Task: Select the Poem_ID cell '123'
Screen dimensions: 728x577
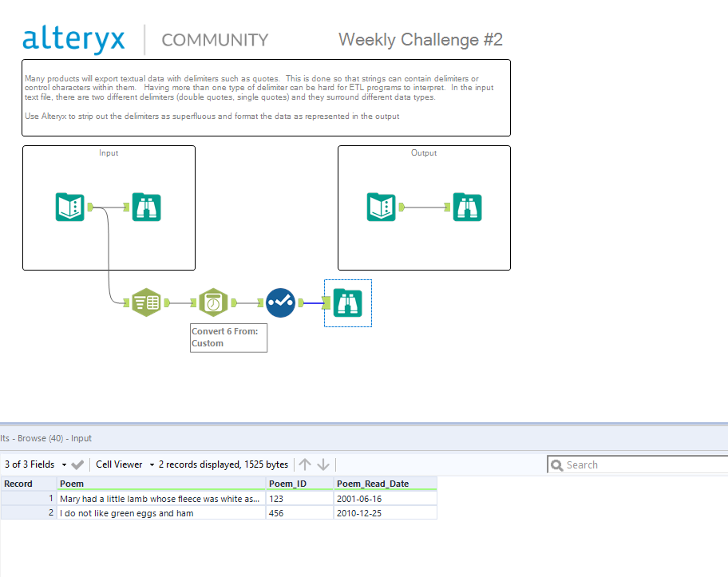Action: pos(299,499)
